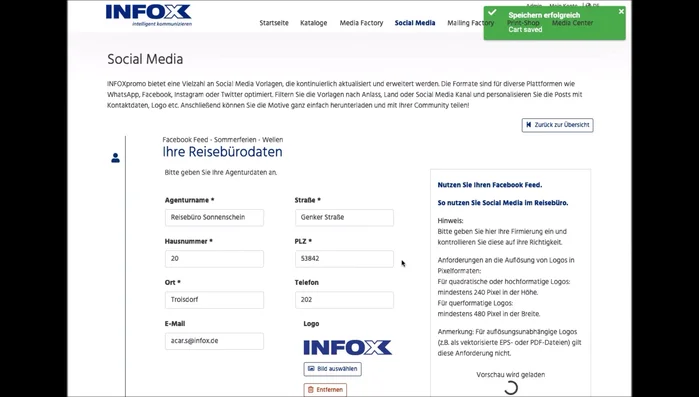This screenshot has height=397, width=699.
Task: Open the Startseite menu item
Action: pyautogui.click(x=274, y=23)
